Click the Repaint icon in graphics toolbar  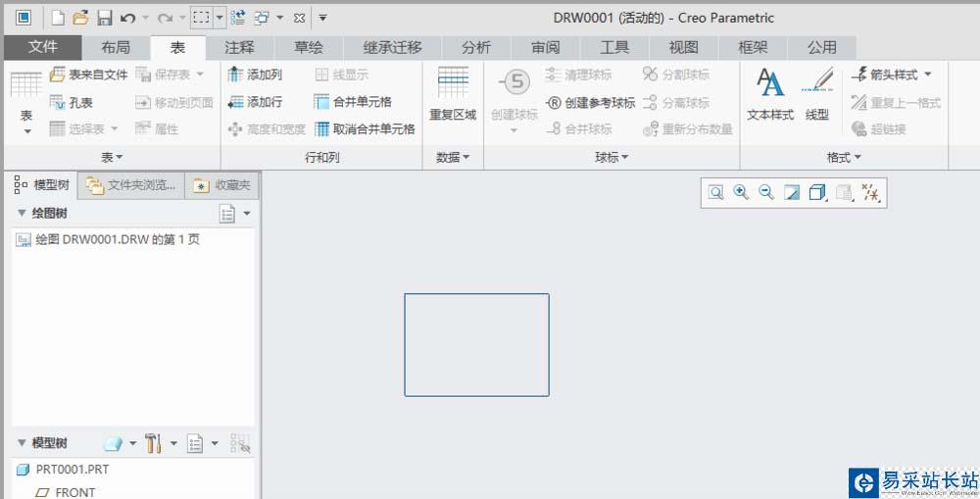pyautogui.click(x=792, y=192)
